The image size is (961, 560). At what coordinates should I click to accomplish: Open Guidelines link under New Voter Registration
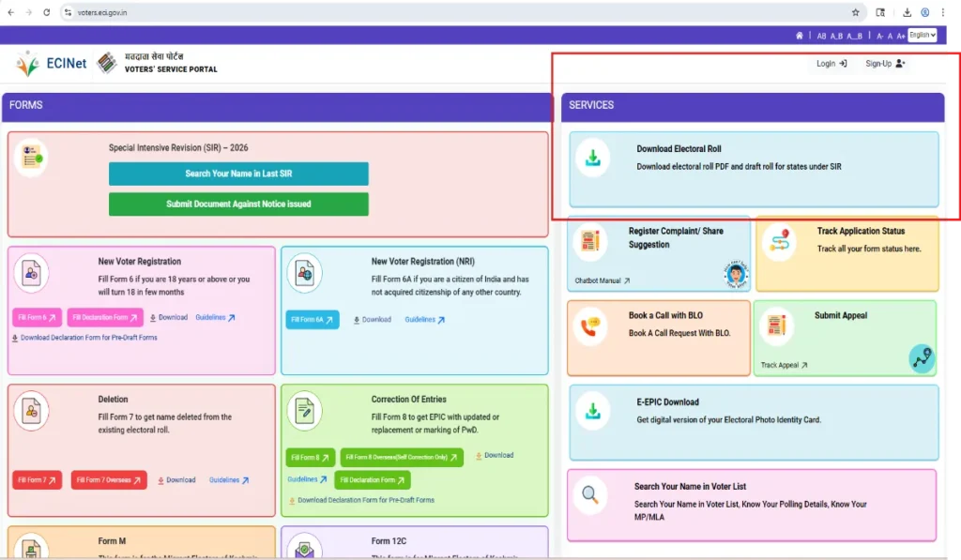click(x=215, y=318)
